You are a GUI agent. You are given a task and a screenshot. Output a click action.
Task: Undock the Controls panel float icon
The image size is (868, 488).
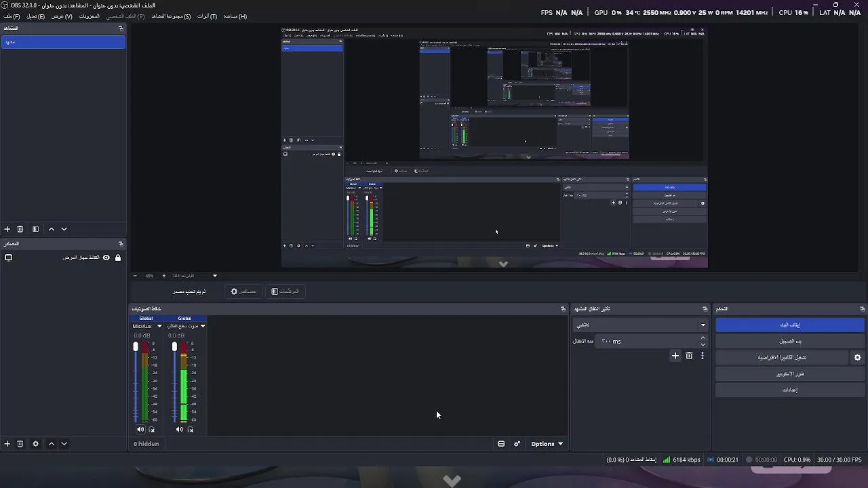point(862,308)
